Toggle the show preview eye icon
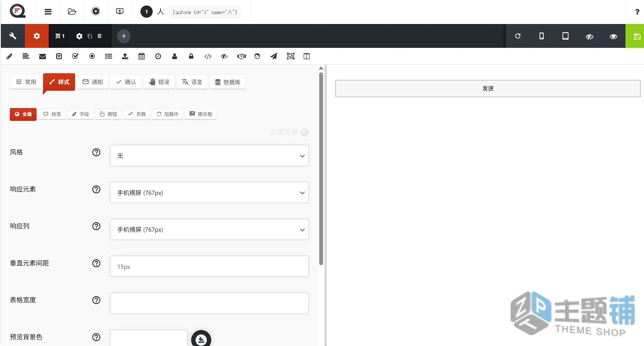 (613, 37)
